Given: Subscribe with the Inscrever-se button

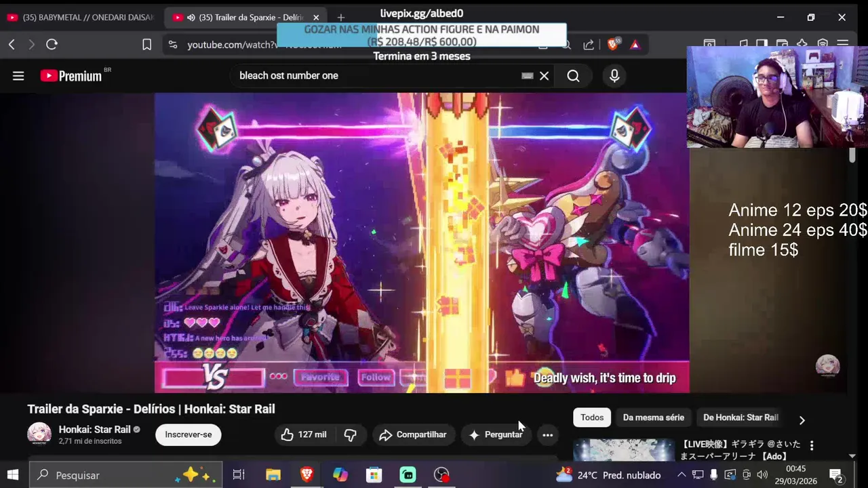Looking at the screenshot, I should click(189, 434).
